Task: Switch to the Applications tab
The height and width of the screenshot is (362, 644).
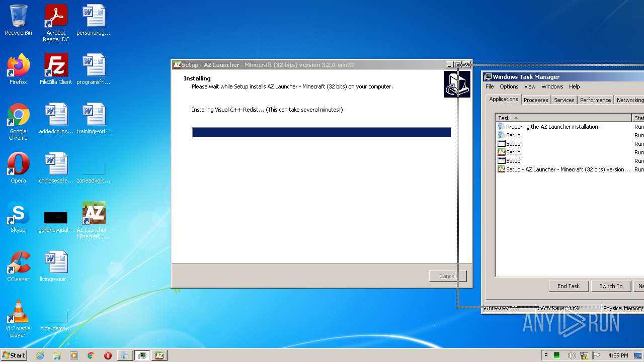Action: pos(503,100)
